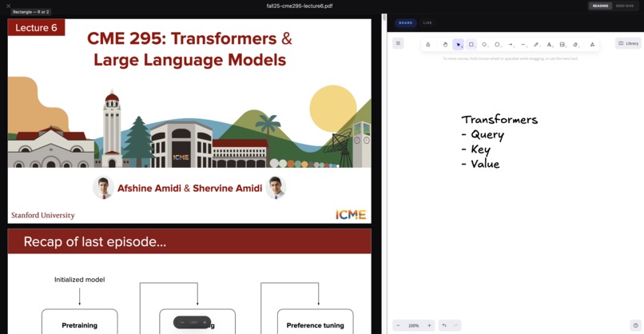Screen dimensions: 644x334
Task: Select the Line tool
Action: tap(523, 45)
